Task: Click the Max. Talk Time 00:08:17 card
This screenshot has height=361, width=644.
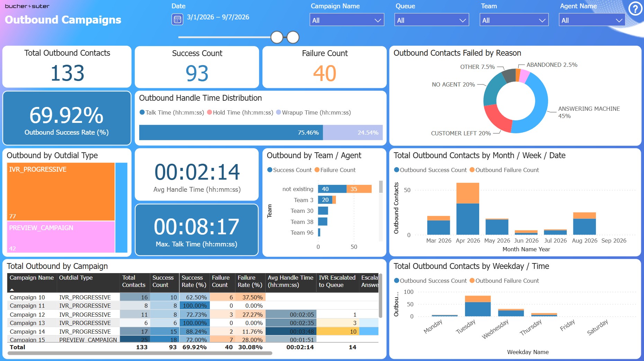Action: pos(197,230)
